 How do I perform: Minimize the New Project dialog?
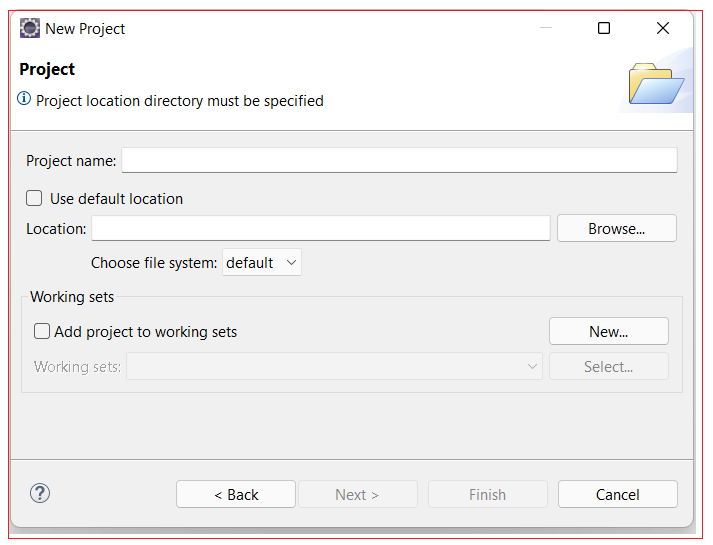pyautogui.click(x=546, y=28)
